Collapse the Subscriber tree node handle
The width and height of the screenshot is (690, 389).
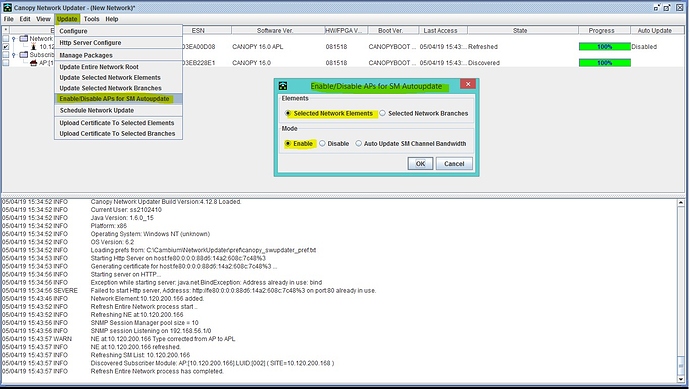pos(14,55)
